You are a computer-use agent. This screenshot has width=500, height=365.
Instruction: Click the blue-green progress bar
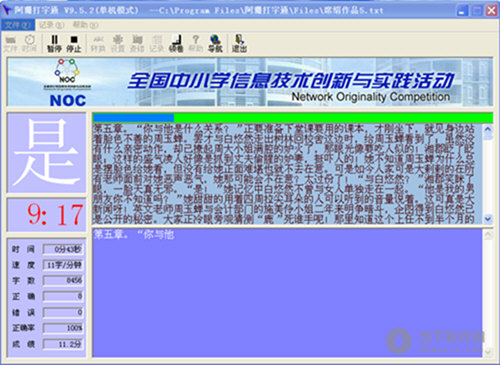click(x=293, y=118)
